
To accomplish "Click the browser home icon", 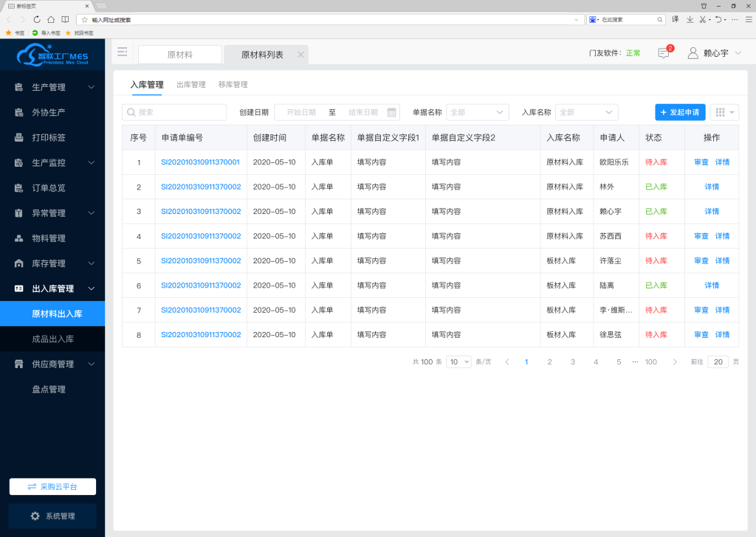I will pyautogui.click(x=51, y=20).
